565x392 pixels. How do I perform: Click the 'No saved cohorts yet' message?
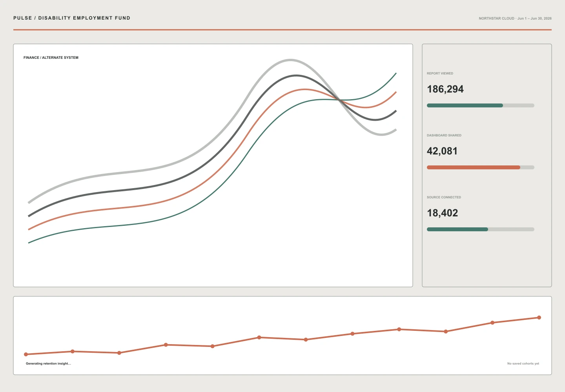[x=523, y=364]
